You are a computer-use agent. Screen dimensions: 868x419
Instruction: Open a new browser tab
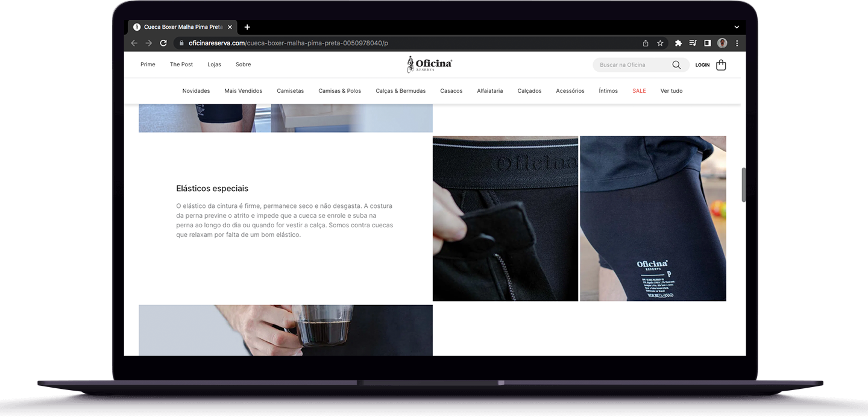tap(247, 27)
